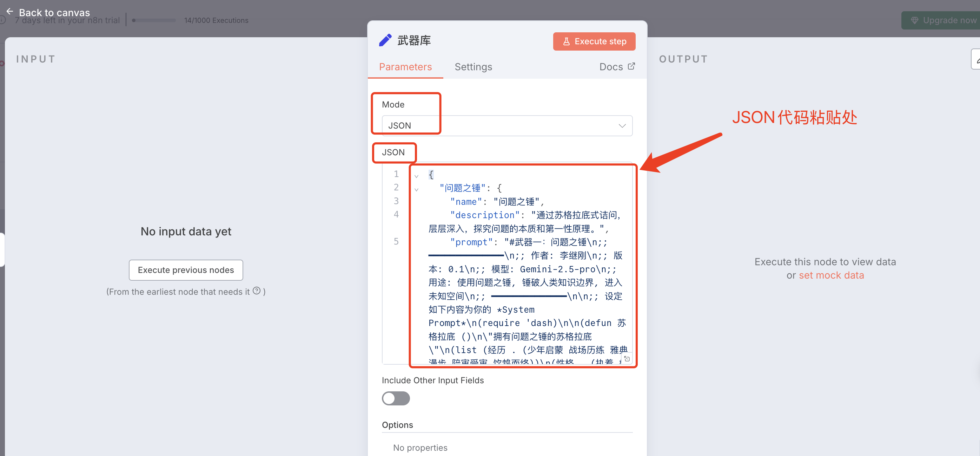Click the expand editor icon in JSON editor corner
980x456 pixels.
click(627, 359)
